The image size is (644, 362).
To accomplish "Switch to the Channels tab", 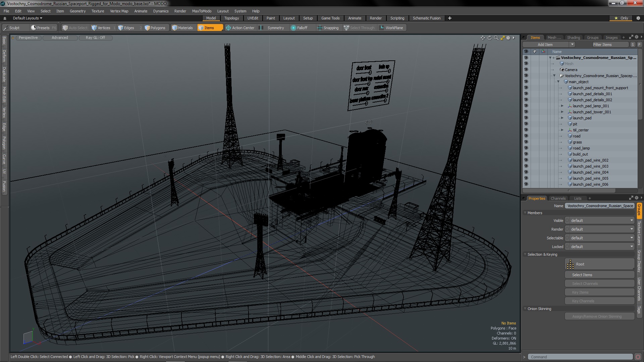I will [558, 198].
